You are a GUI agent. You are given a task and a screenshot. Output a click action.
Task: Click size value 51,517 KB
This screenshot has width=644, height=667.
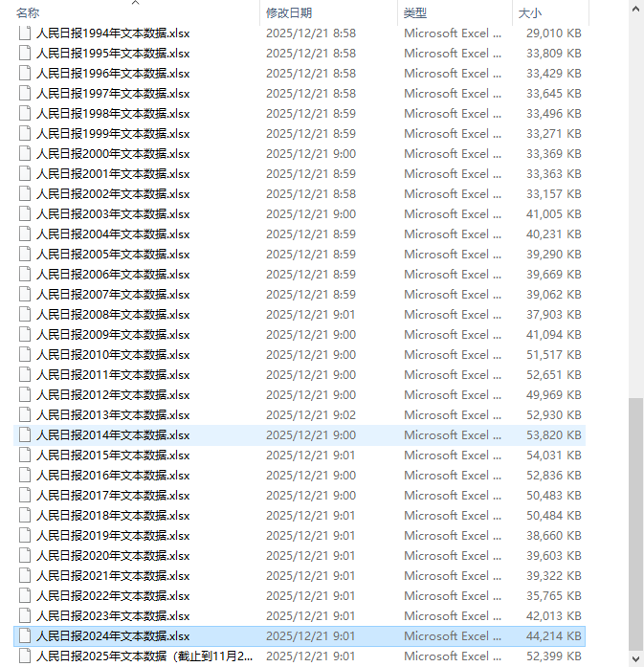(x=553, y=355)
